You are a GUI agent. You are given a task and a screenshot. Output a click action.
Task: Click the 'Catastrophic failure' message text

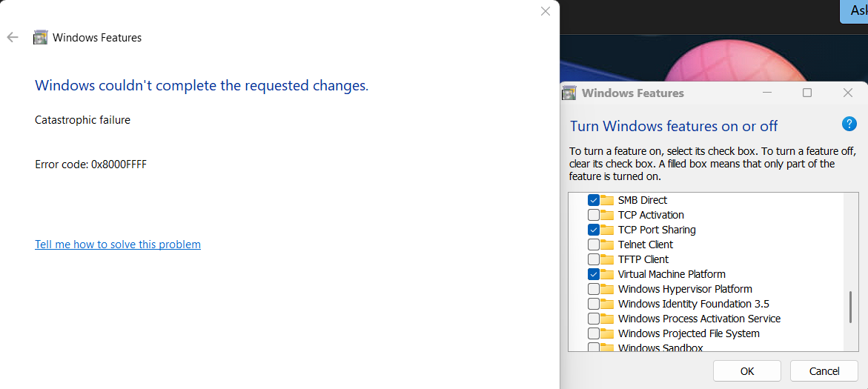coord(82,119)
